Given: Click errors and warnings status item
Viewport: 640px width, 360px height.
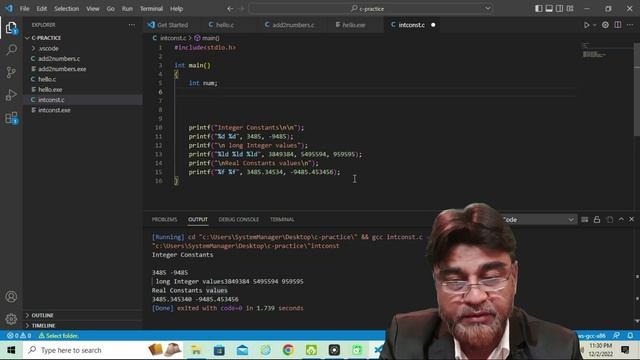Looking at the screenshot, I should (x=19, y=336).
